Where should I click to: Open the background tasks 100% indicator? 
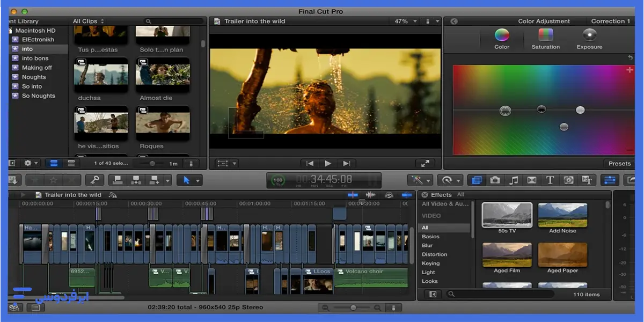[278, 180]
